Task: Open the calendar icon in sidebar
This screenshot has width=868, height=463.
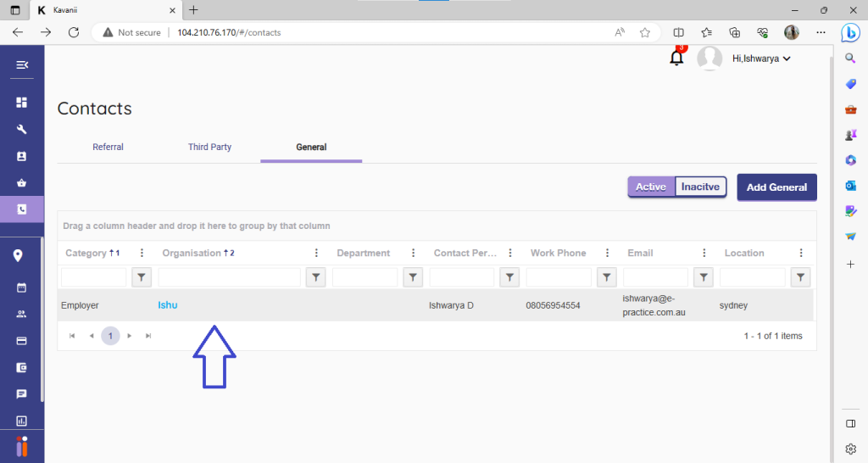Action: [x=22, y=287]
